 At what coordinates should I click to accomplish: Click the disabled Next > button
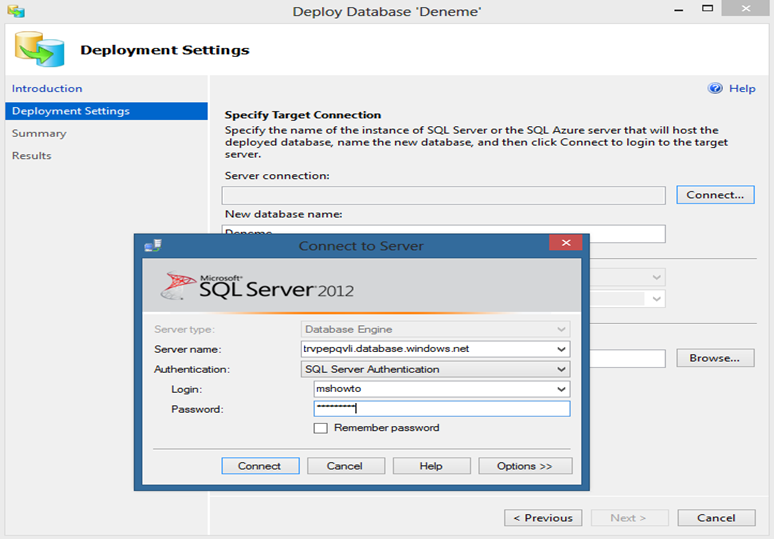(x=629, y=518)
